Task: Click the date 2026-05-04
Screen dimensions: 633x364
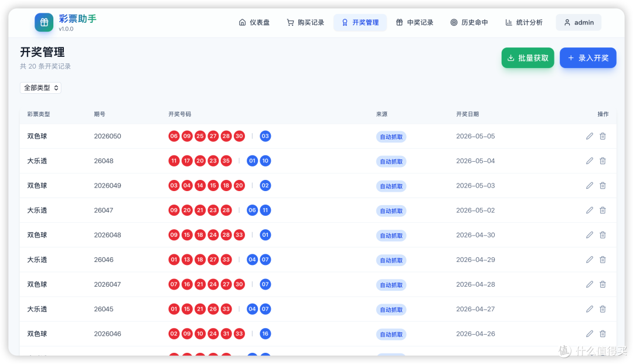Action: (475, 161)
